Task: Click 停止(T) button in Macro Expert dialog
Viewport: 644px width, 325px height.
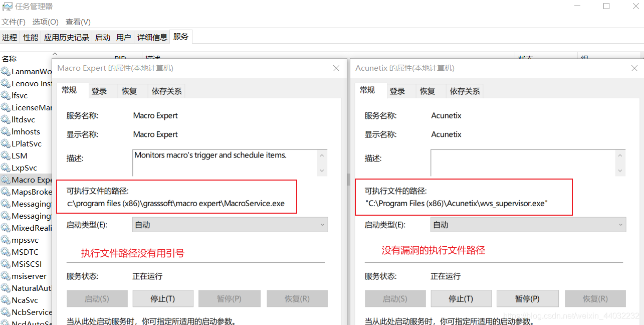Action: (163, 298)
